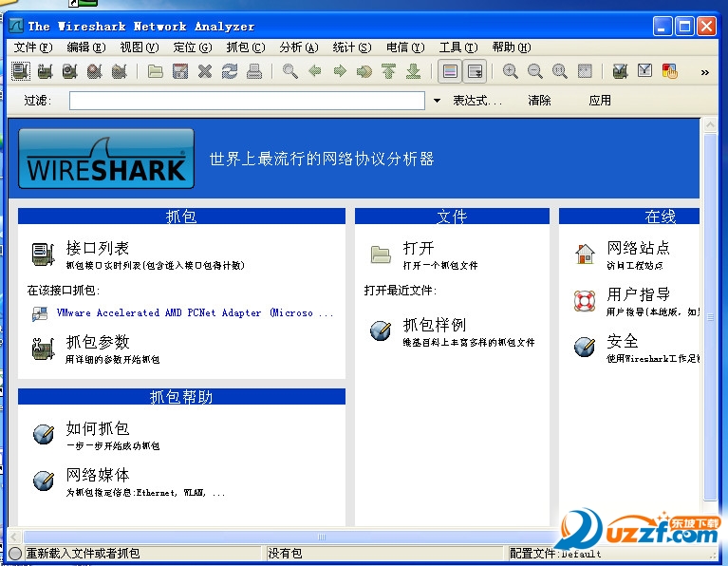
Task: Capture on VMware Accelerated AMD PCNet Adapter
Action: [x=195, y=312]
